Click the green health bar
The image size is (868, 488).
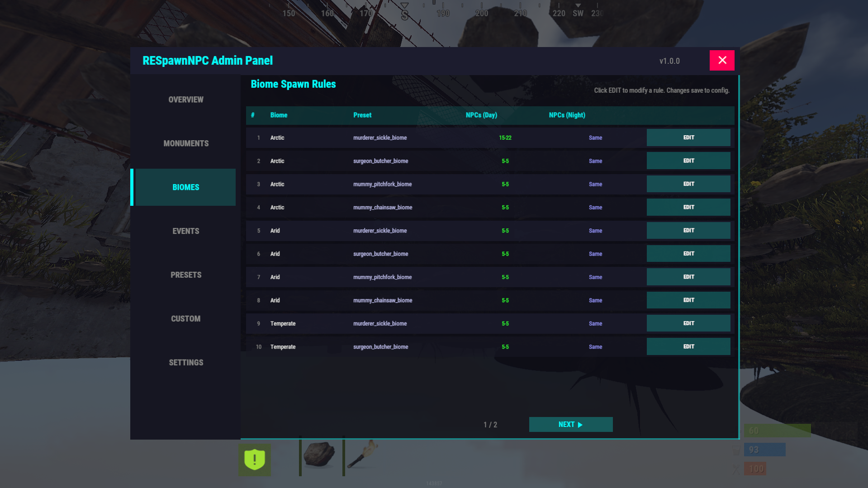click(777, 431)
